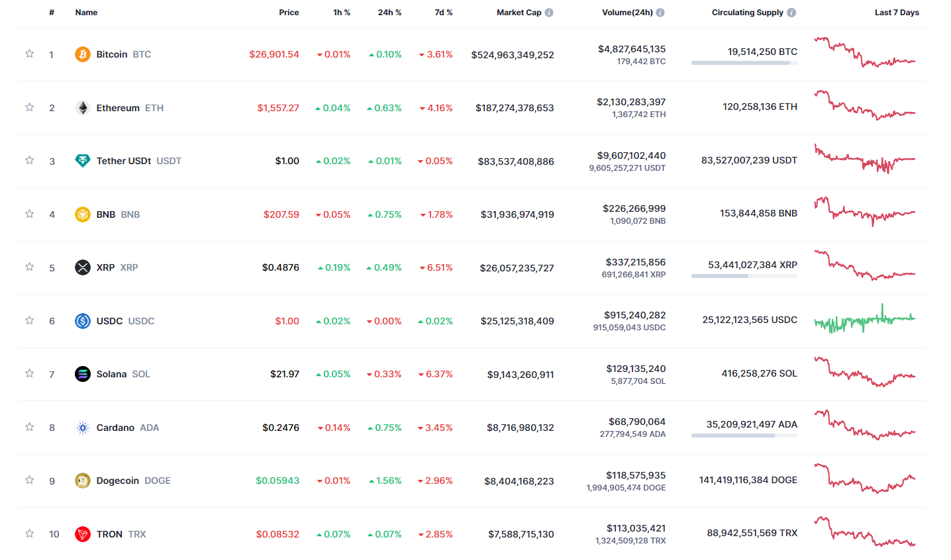Sort by the Market Cap column header
The width and height of the screenshot is (951, 560).
pyautogui.click(x=519, y=13)
